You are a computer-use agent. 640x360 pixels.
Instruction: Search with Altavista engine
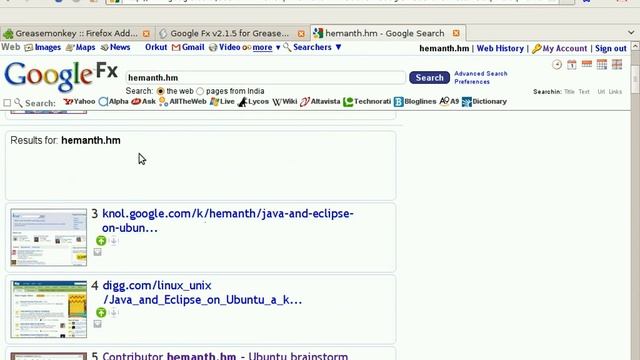click(320, 102)
